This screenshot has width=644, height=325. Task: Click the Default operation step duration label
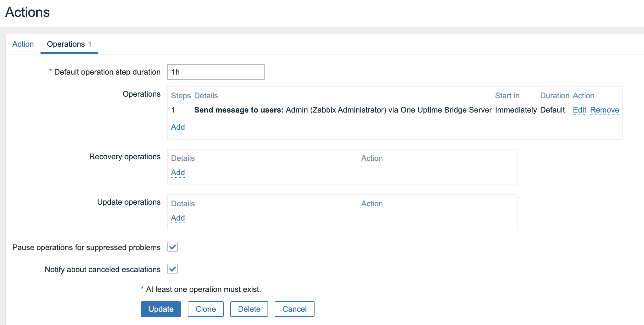pyautogui.click(x=107, y=72)
